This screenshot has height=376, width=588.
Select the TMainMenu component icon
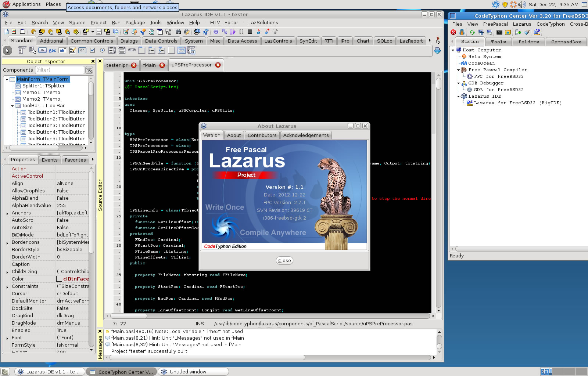coord(22,50)
